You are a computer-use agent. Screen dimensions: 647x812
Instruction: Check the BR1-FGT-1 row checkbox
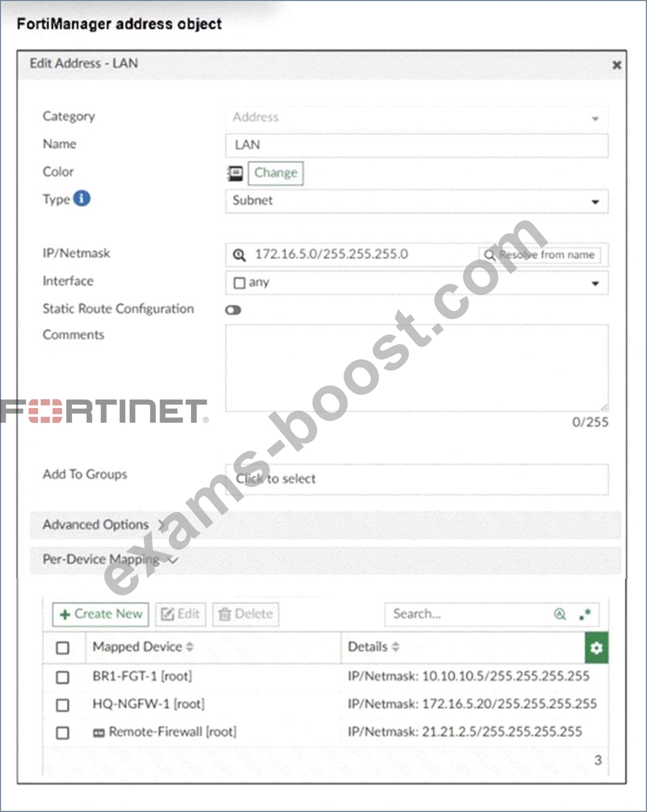click(x=63, y=677)
